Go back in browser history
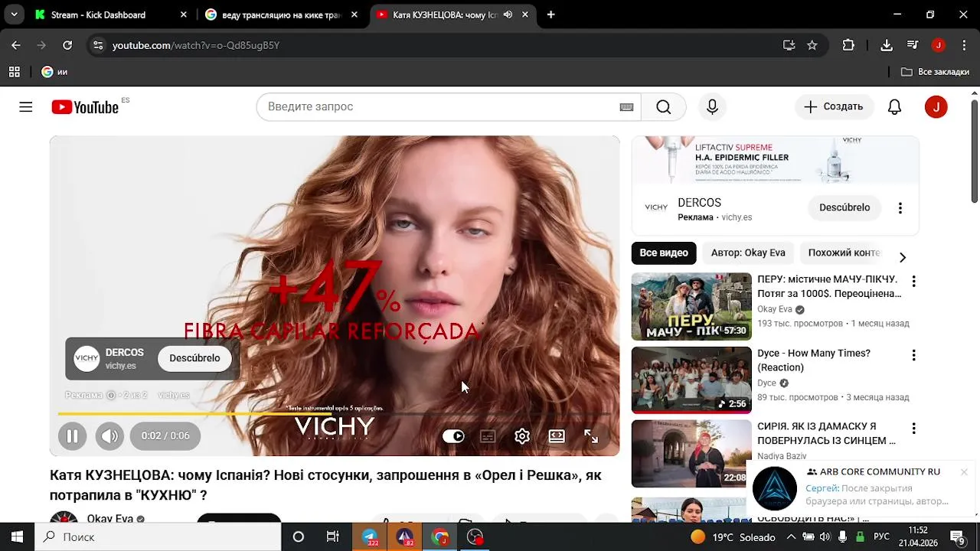The height and width of the screenshot is (551, 980). click(x=16, y=45)
